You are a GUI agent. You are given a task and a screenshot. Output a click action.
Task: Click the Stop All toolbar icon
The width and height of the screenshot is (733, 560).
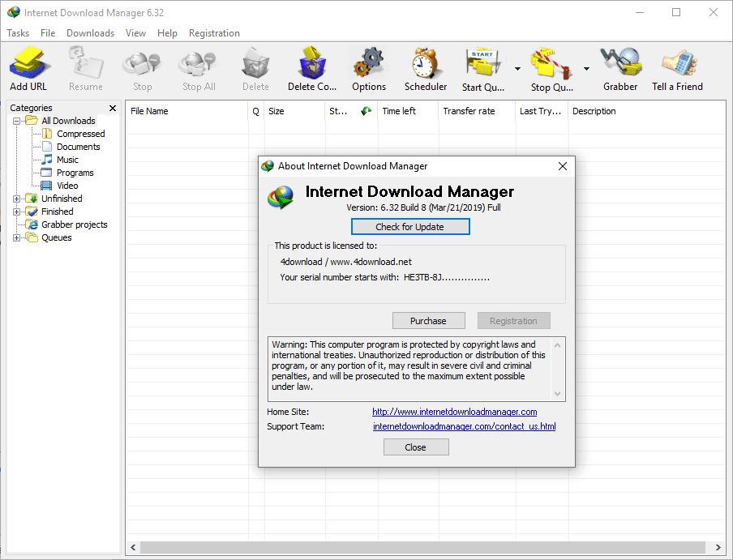(199, 63)
